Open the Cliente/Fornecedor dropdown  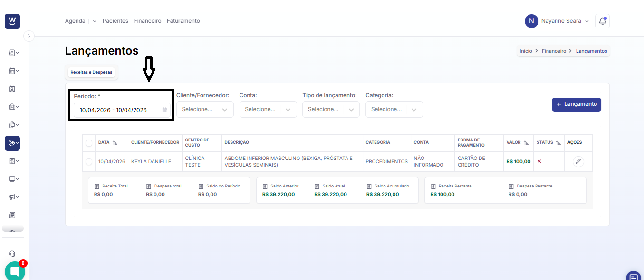click(205, 109)
